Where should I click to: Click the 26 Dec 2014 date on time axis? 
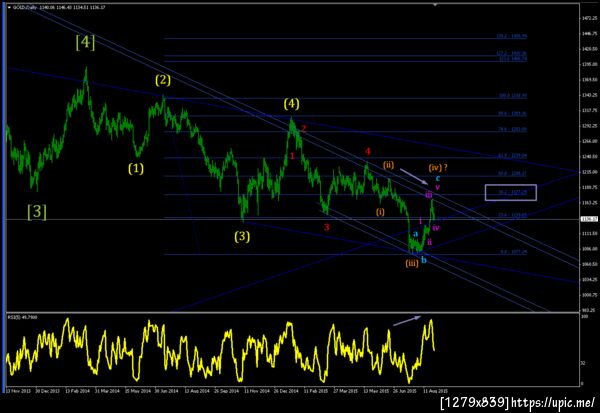point(286,391)
